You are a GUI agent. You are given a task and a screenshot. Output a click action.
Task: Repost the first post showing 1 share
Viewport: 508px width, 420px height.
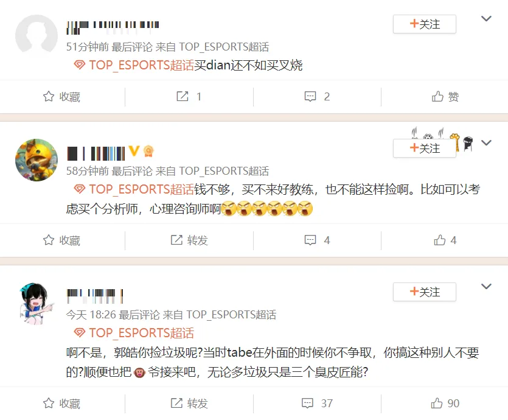pos(189,97)
